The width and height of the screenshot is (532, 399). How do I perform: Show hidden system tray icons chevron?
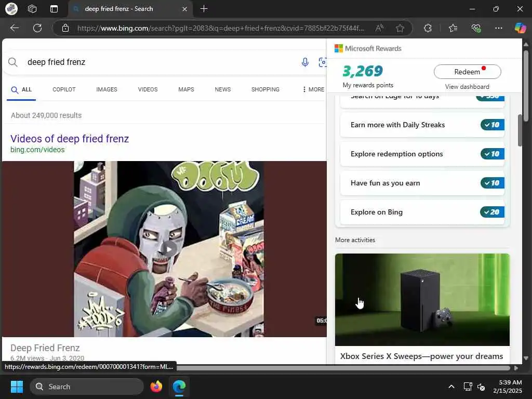(x=451, y=387)
